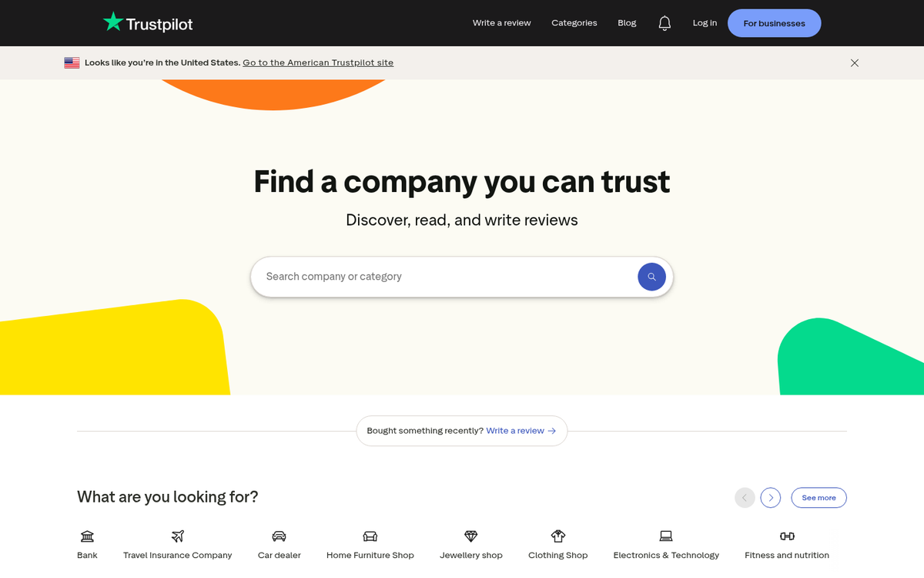The image size is (924, 578).
Task: Open the Blog section
Action: pos(626,22)
